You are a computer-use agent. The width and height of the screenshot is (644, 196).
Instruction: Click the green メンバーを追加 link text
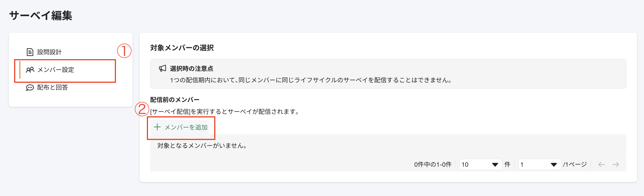click(x=186, y=127)
